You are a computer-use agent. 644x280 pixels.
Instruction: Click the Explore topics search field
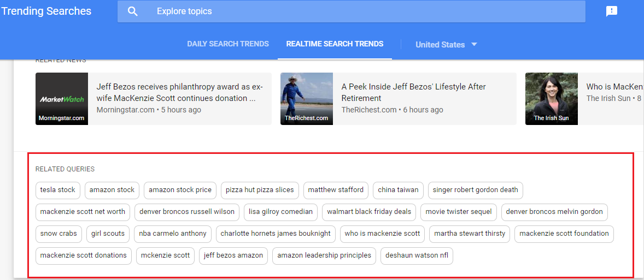361,11
